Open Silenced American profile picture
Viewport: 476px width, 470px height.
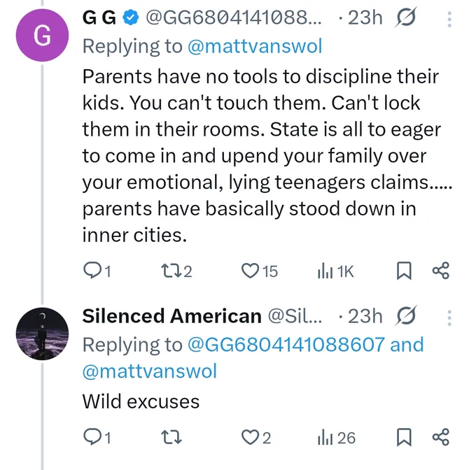42,334
